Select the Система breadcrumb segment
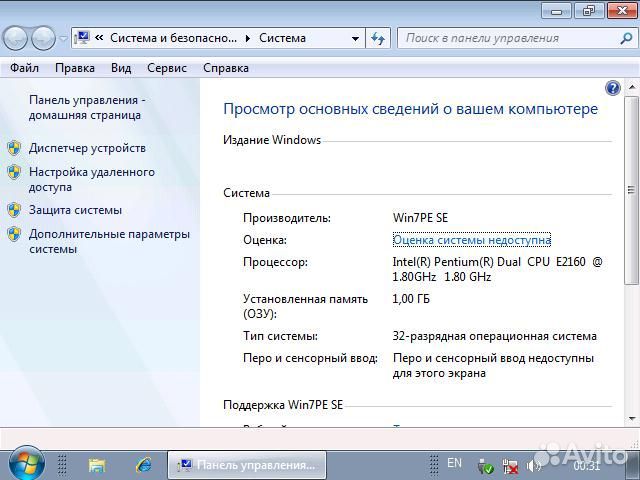Viewport: 640px width, 480px height. click(x=282, y=38)
